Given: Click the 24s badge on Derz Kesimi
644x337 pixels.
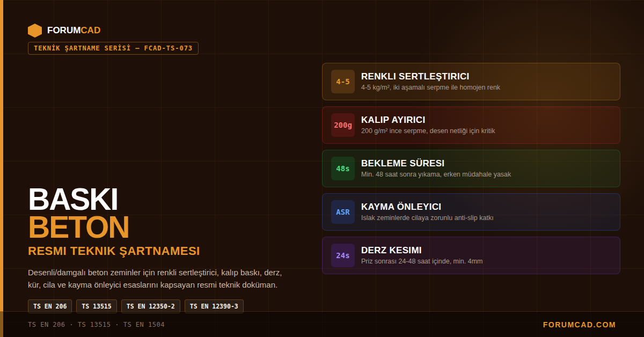Looking at the screenshot, I should click(343, 255).
